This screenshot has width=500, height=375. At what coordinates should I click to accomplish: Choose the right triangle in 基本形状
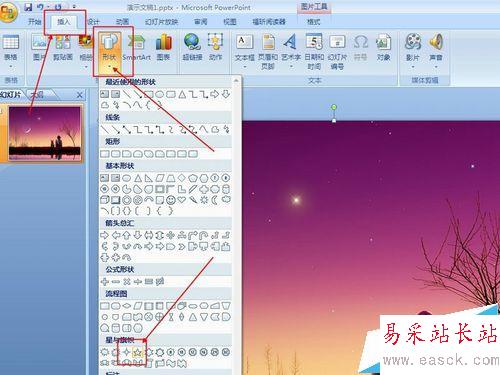tap(149, 178)
